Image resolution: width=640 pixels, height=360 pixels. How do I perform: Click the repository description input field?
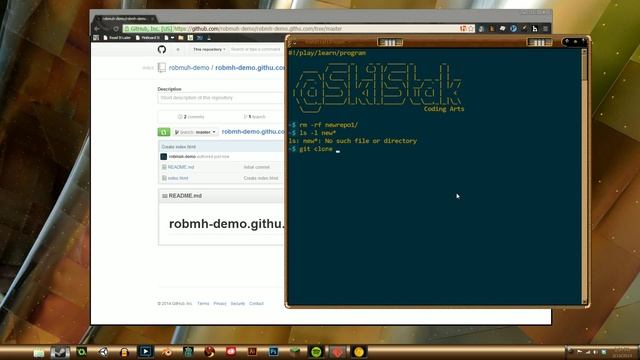pyautogui.click(x=220, y=98)
